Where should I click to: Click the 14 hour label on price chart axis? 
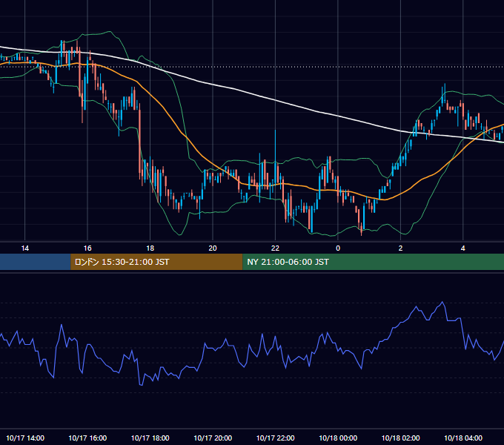tap(24, 248)
